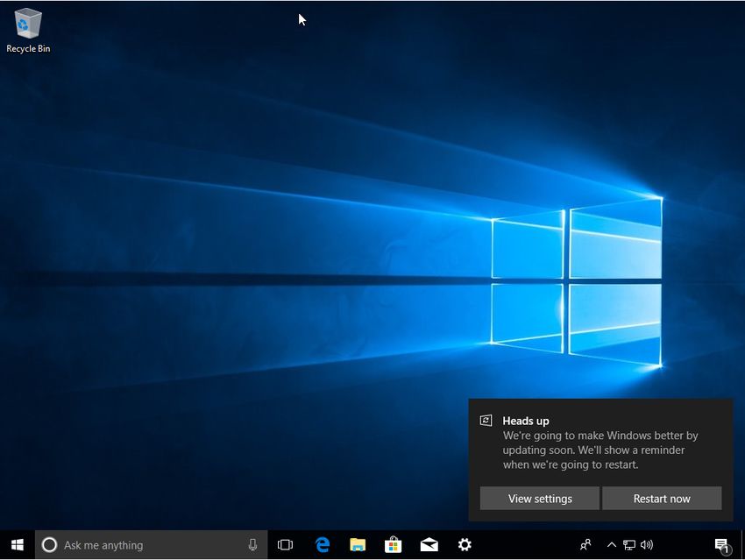Screen dimensions: 745x560
Task: Activate the Cortana microphone icon
Action: [x=252, y=545]
